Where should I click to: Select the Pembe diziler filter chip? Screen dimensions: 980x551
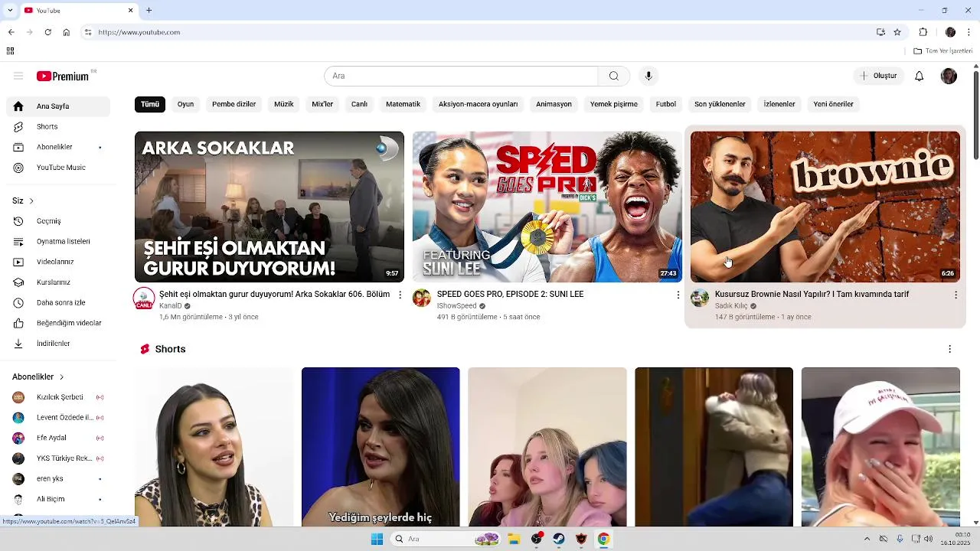click(234, 104)
